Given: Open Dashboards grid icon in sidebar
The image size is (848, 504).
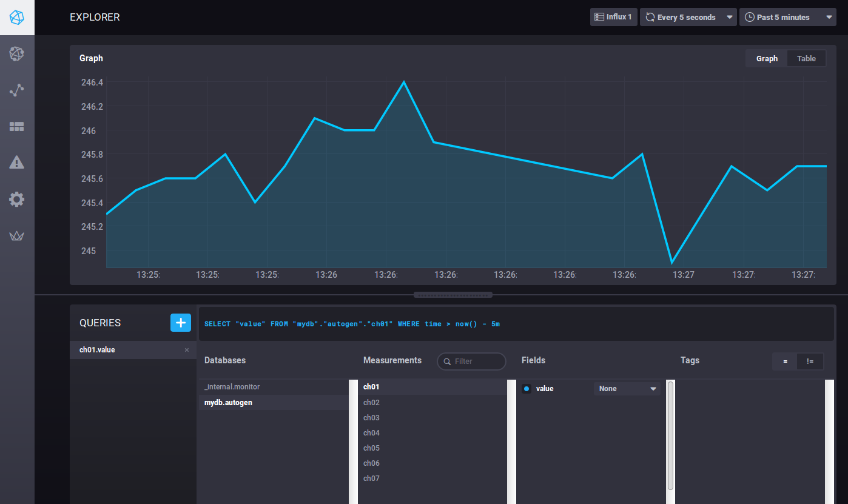Looking at the screenshot, I should click(x=17, y=127).
